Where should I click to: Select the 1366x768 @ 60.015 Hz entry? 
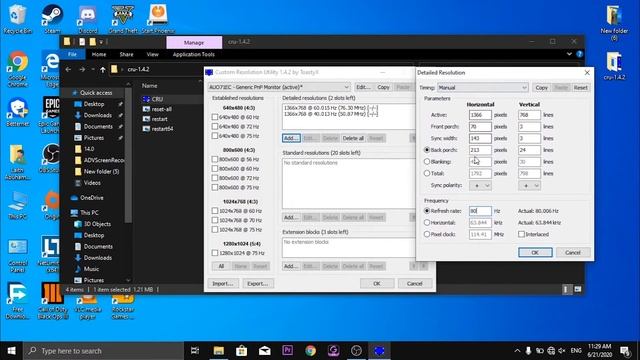tap(331, 108)
